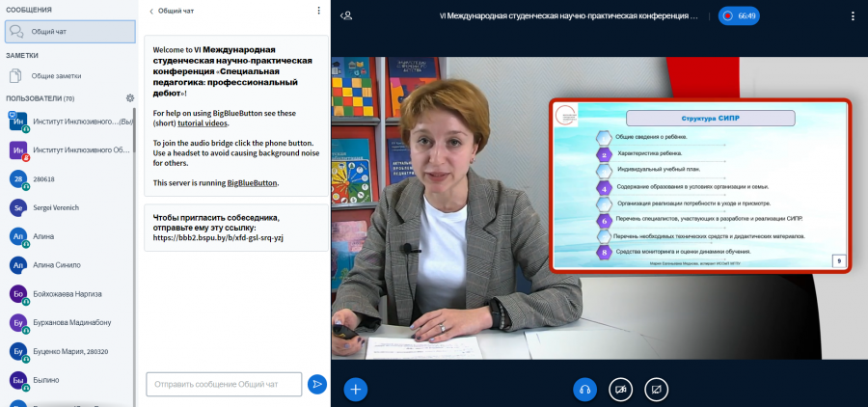Toggle the user list icon

(346, 16)
